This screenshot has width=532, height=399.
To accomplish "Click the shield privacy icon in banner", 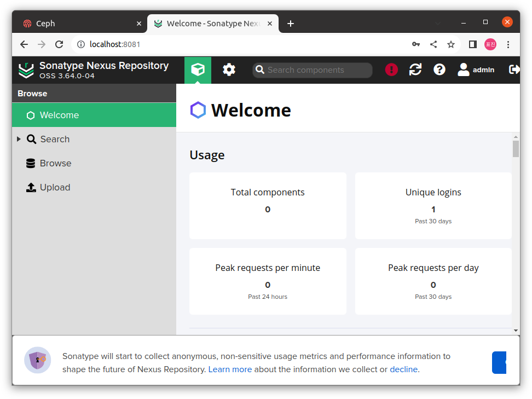I will pyautogui.click(x=37, y=360).
